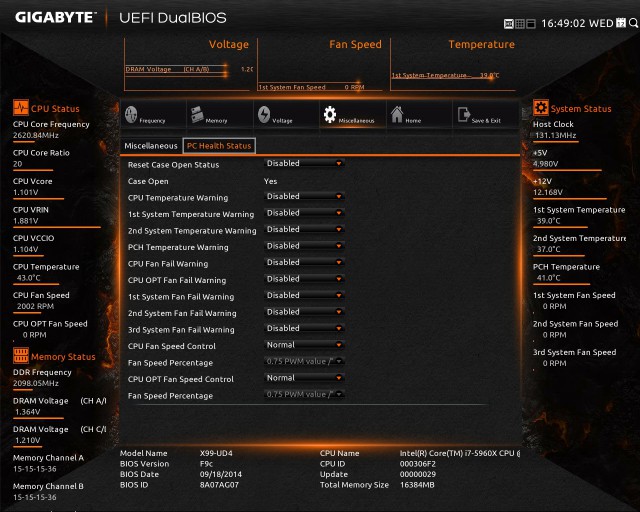The image size is (640, 512).
Task: Select the CPU Temperature Warning label
Action: (x=178, y=198)
